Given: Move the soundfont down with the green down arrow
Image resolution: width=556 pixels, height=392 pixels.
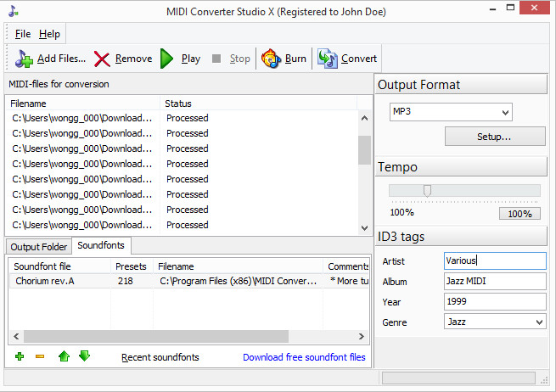Looking at the screenshot, I should (x=84, y=356).
